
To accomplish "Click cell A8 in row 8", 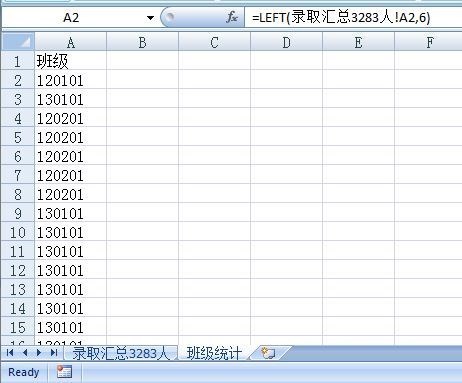I will pyautogui.click(x=70, y=194).
